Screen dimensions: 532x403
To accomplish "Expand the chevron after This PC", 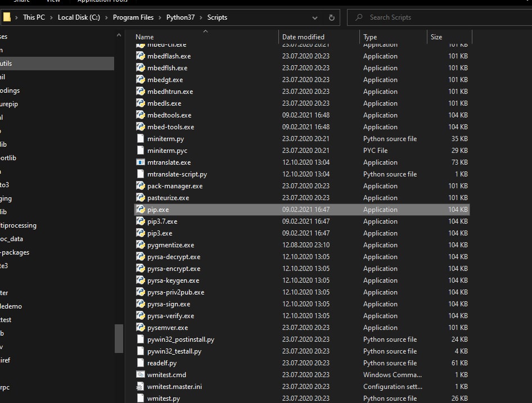I will click(x=51, y=17).
